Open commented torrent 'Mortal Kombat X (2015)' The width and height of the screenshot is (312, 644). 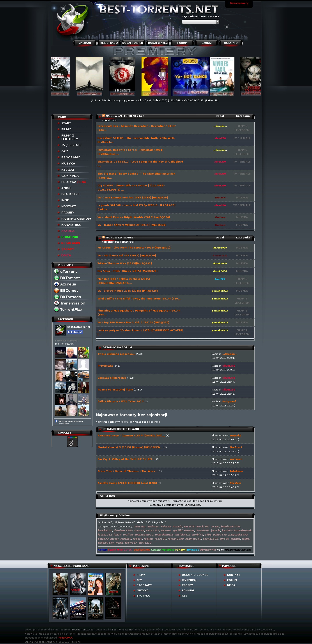pos(130,447)
